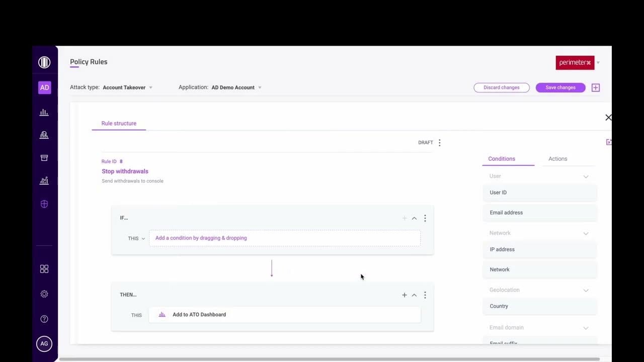Open the apps grid icon near sidebar bottom
644x362 pixels.
point(44,268)
